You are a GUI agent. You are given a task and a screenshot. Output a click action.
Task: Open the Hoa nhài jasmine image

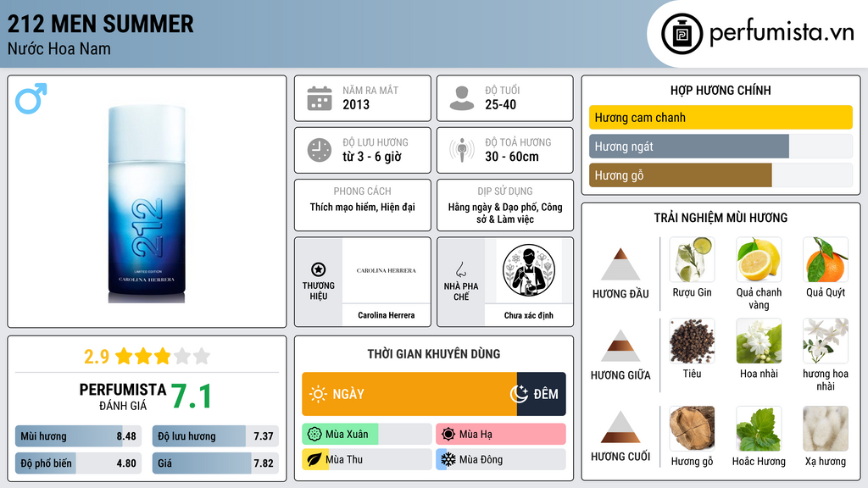(759, 341)
